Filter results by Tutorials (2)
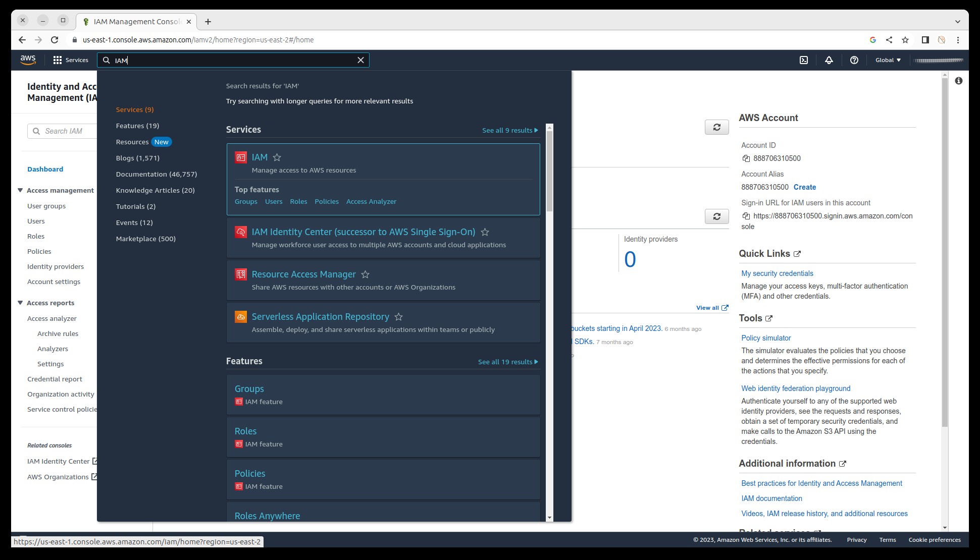The height and width of the screenshot is (560, 980). 136,206
